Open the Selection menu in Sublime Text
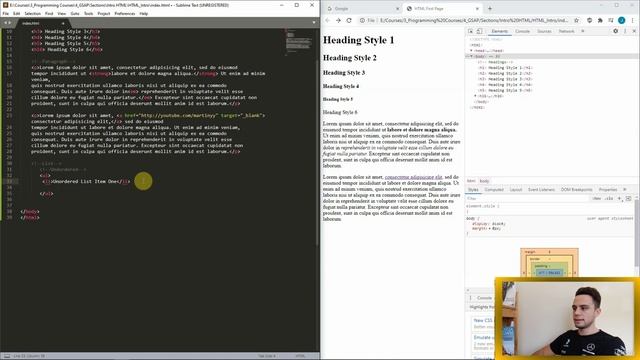 (x=33, y=13)
